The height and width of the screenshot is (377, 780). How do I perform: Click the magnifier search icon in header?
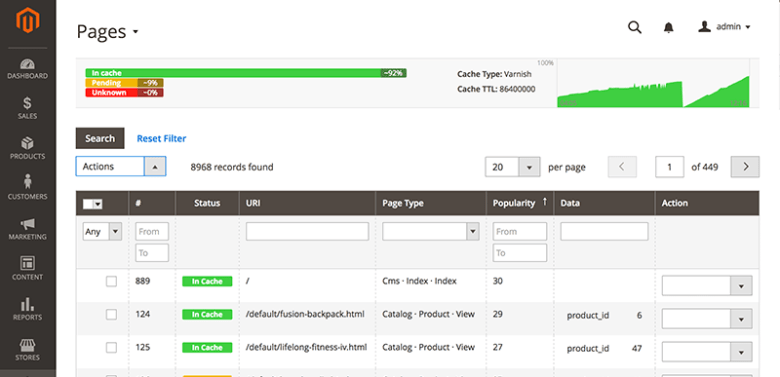pyautogui.click(x=634, y=27)
